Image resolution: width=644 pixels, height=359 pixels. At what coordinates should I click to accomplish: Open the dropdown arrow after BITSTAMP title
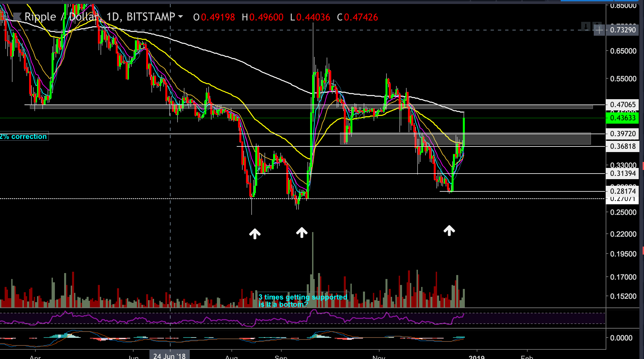pyautogui.click(x=180, y=17)
